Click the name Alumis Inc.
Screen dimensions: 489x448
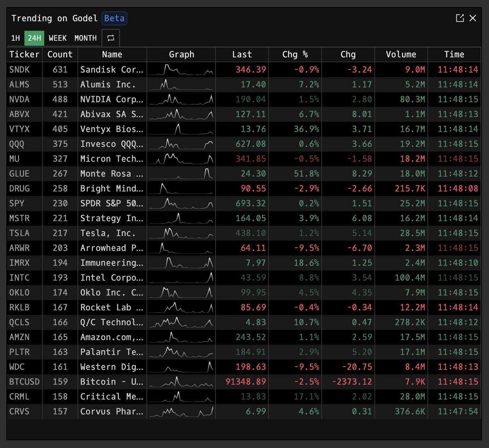click(x=108, y=85)
